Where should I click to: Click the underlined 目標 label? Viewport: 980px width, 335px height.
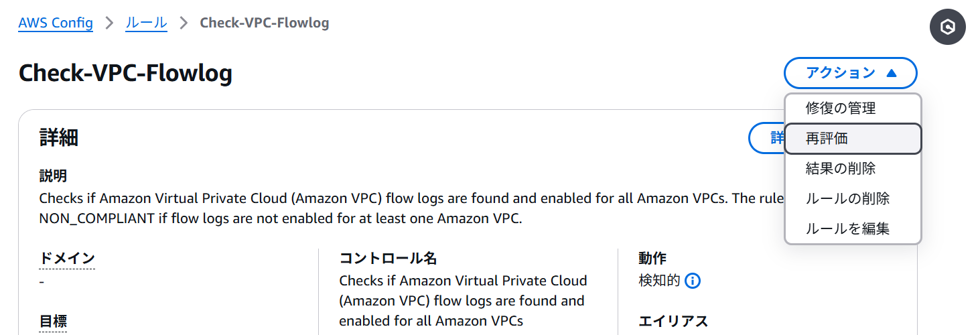pos(53,322)
